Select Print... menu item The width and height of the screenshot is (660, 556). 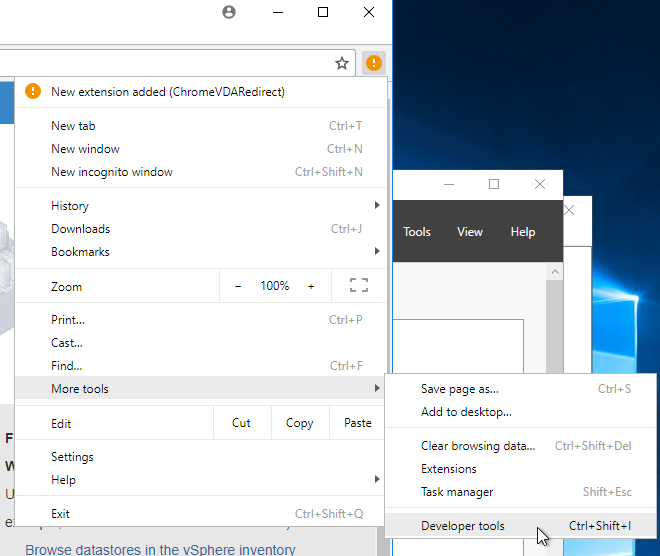(x=200, y=320)
